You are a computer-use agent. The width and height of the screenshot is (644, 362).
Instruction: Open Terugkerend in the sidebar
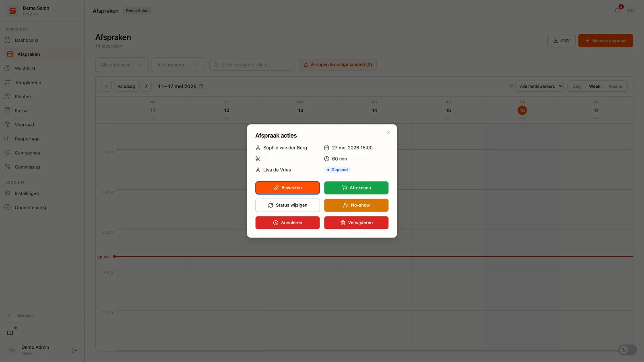point(42,82)
